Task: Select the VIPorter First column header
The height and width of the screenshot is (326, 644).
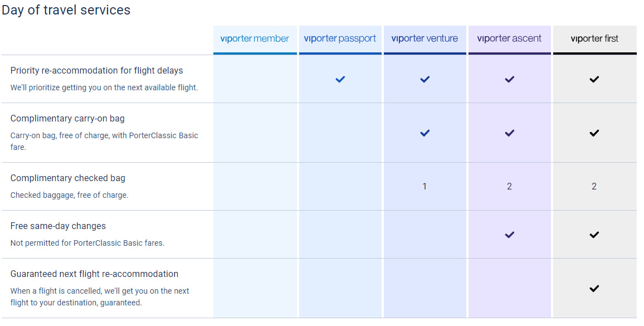Action: tap(594, 38)
